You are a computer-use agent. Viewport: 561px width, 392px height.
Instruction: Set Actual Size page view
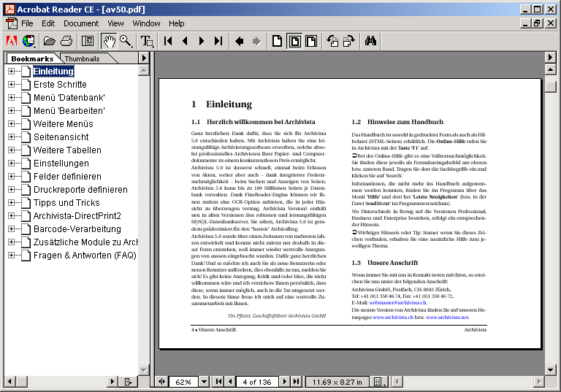(278, 41)
